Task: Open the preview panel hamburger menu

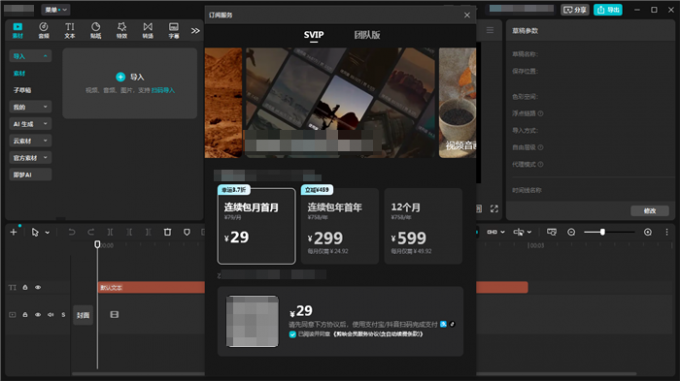Action: click(x=490, y=30)
